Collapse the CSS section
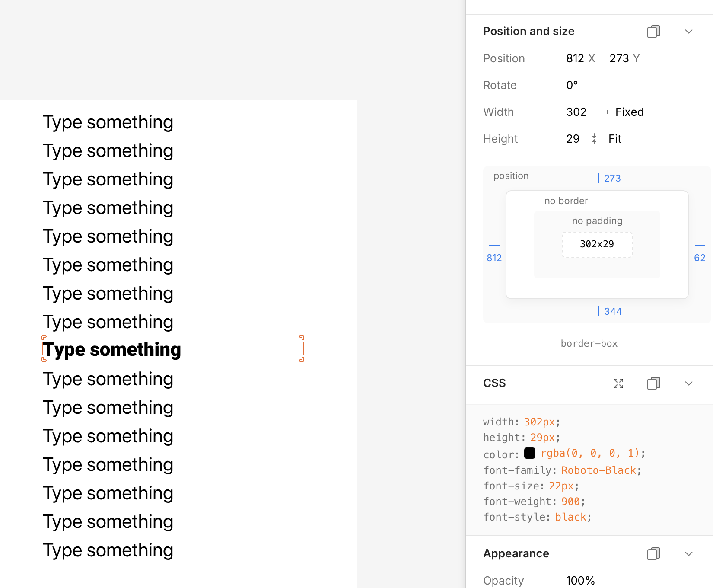 [689, 383]
